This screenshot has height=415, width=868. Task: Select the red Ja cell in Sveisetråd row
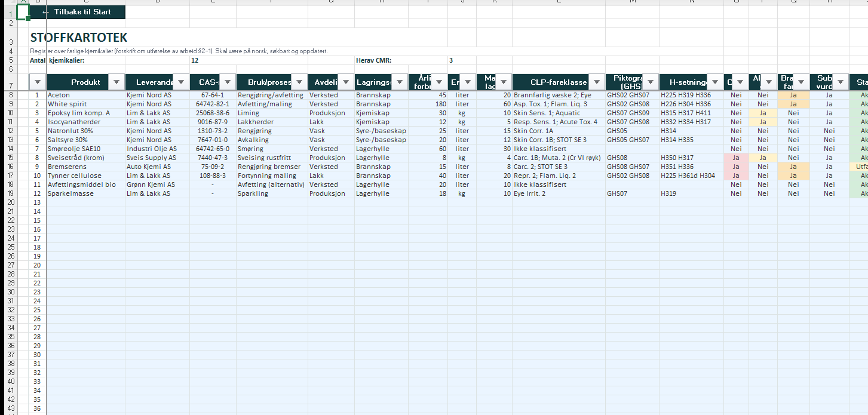(735, 158)
